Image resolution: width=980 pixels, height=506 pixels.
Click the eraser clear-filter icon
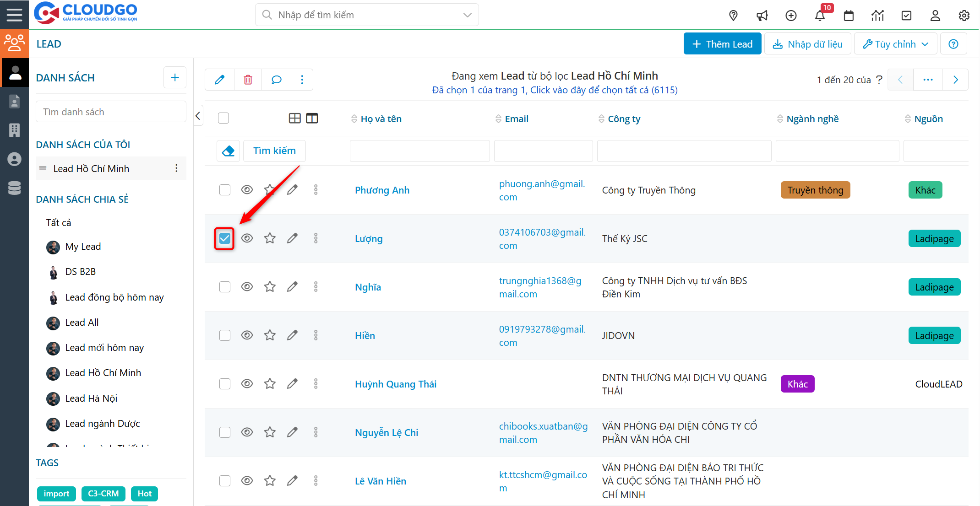coord(228,151)
